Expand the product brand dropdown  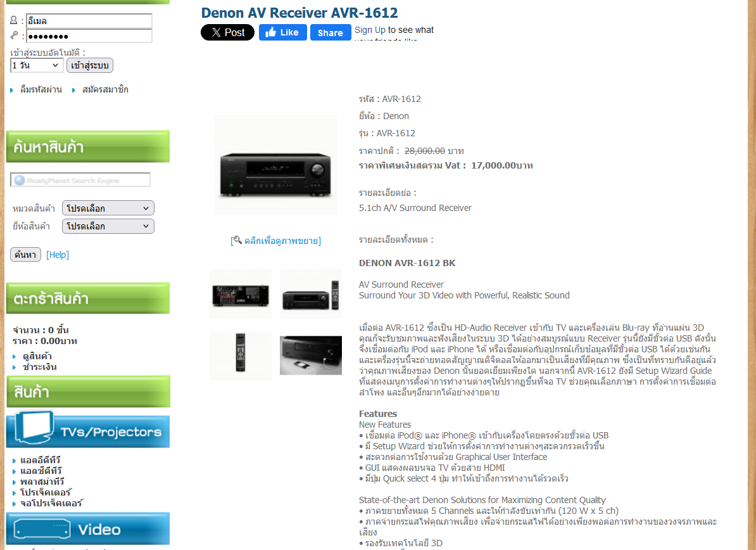tap(108, 226)
